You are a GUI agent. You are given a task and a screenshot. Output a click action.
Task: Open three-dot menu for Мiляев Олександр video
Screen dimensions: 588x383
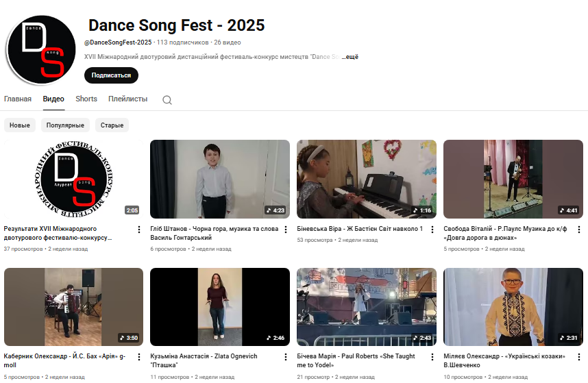coord(578,358)
